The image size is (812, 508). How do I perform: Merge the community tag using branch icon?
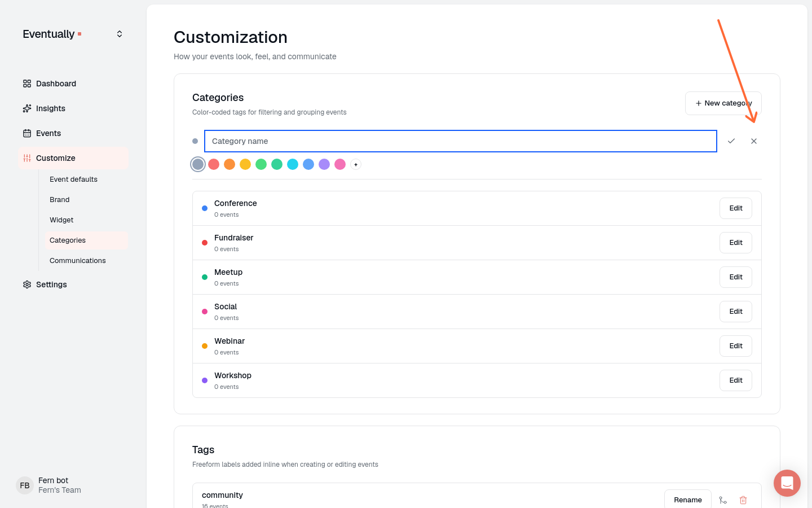pyautogui.click(x=723, y=500)
